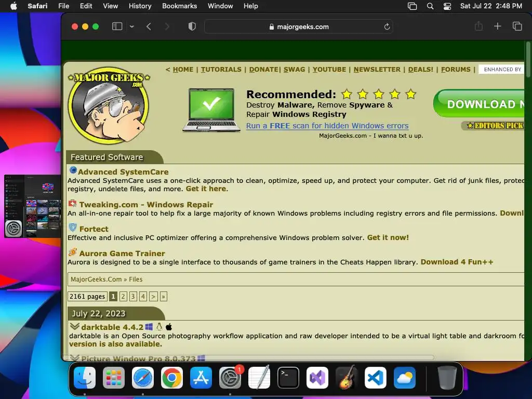This screenshot has height=399, width=532.
Task: Go to page 4 of files
Action: click(x=143, y=297)
